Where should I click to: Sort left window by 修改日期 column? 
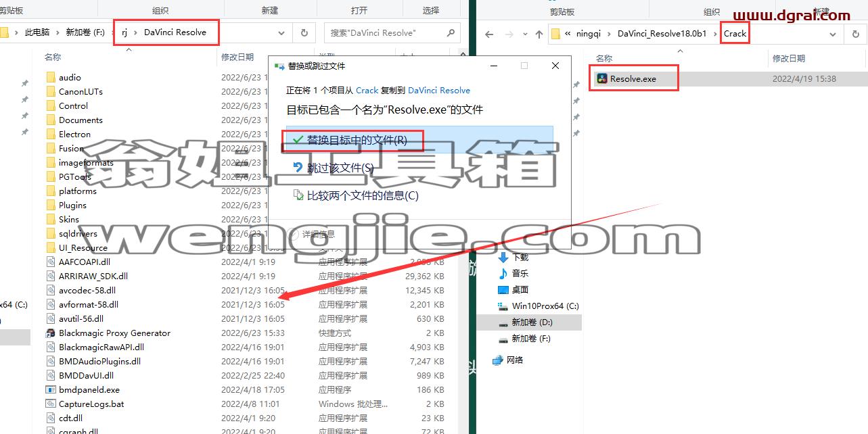(x=237, y=57)
